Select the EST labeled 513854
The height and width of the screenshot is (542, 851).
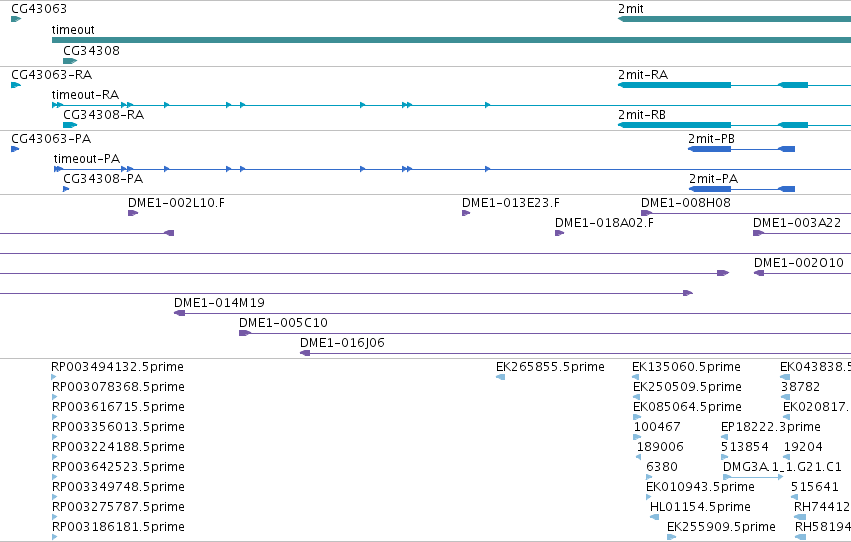[745, 447]
